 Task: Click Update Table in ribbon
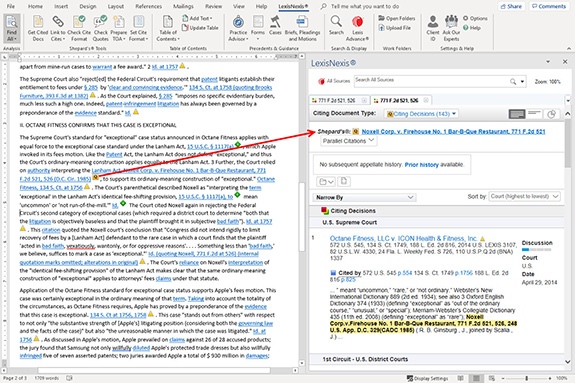(x=200, y=28)
